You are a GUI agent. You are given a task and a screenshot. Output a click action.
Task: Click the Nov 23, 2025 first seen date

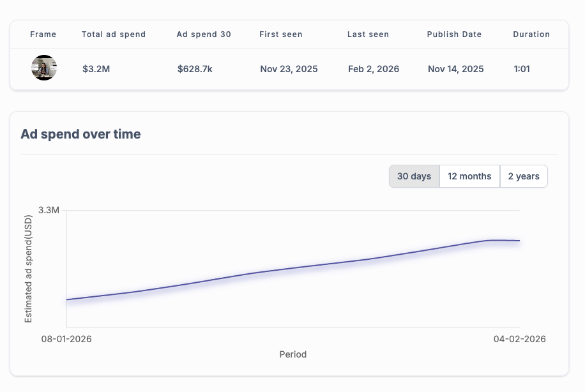pos(289,69)
